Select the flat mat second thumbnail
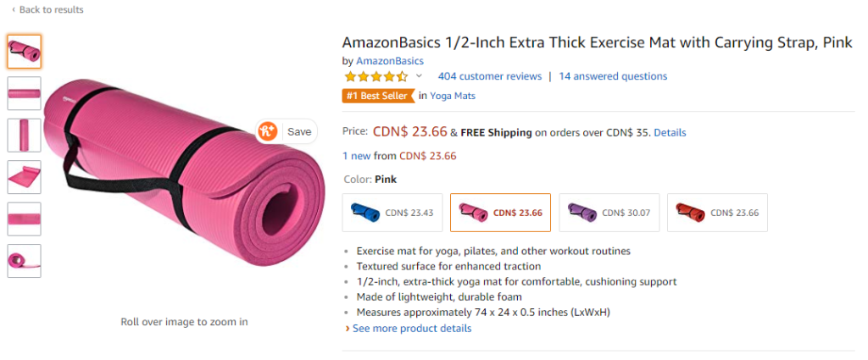 tap(24, 93)
